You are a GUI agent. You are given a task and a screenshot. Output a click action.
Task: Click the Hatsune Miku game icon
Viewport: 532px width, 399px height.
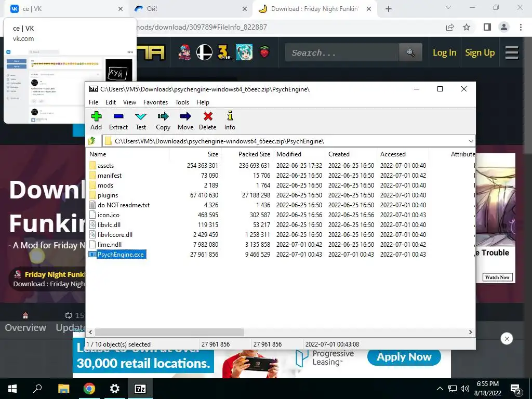click(x=244, y=52)
